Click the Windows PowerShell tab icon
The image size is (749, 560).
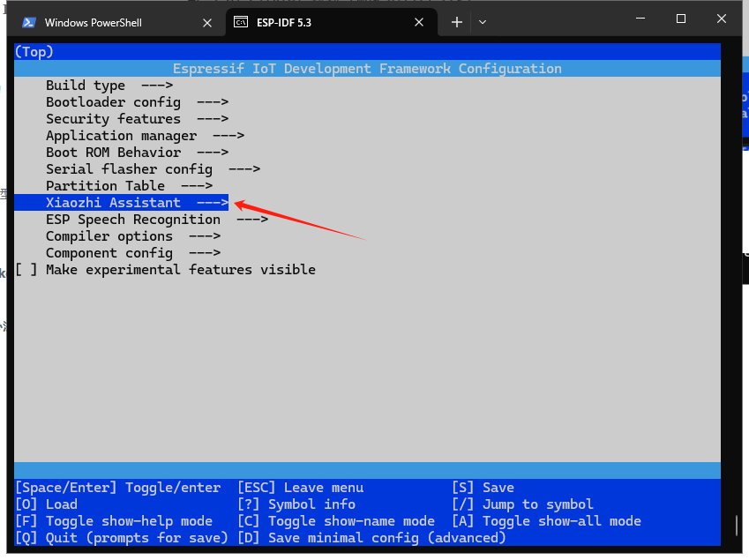click(29, 22)
